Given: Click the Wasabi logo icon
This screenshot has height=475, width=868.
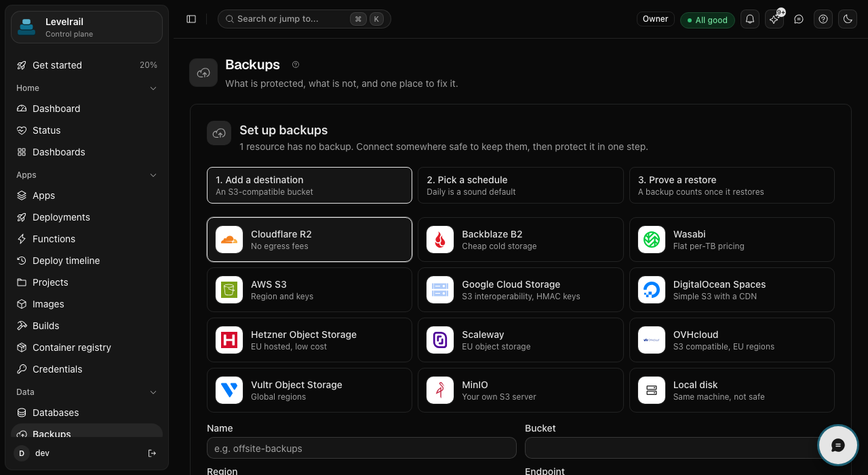Looking at the screenshot, I should (x=652, y=240).
